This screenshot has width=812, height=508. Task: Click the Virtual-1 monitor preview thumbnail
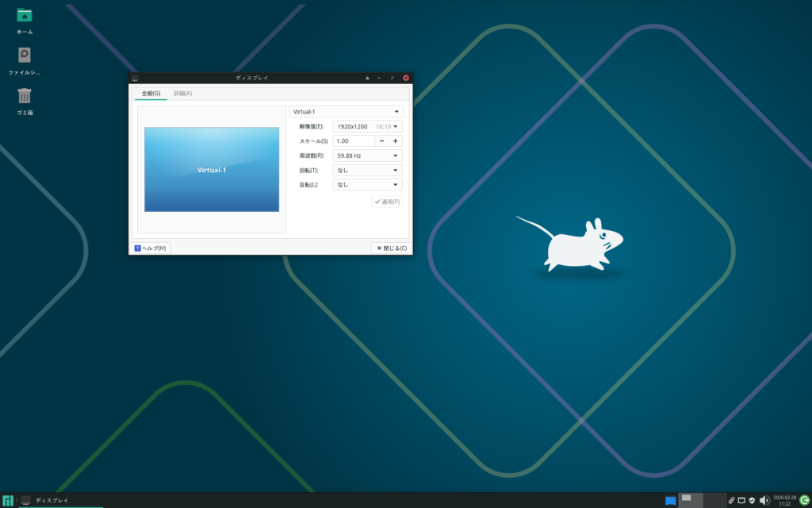(212, 169)
